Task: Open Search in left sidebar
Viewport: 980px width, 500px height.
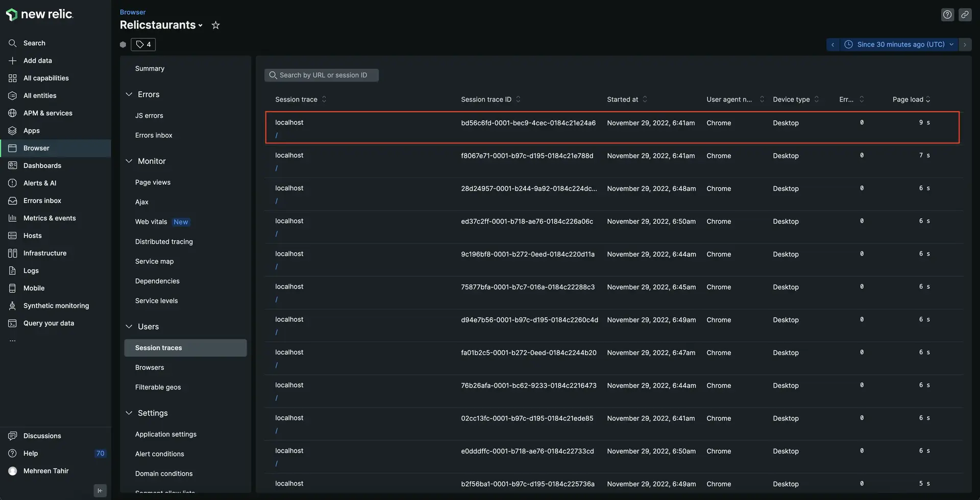Action: pos(34,43)
